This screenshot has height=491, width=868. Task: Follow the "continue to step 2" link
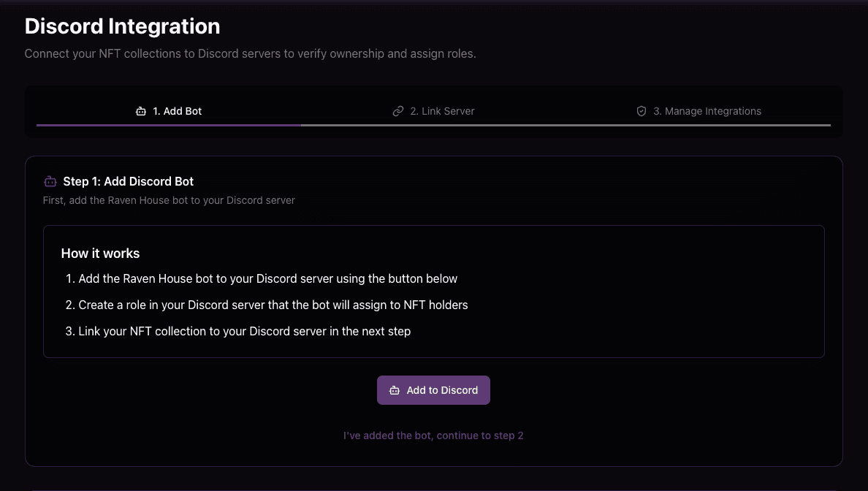click(x=433, y=435)
